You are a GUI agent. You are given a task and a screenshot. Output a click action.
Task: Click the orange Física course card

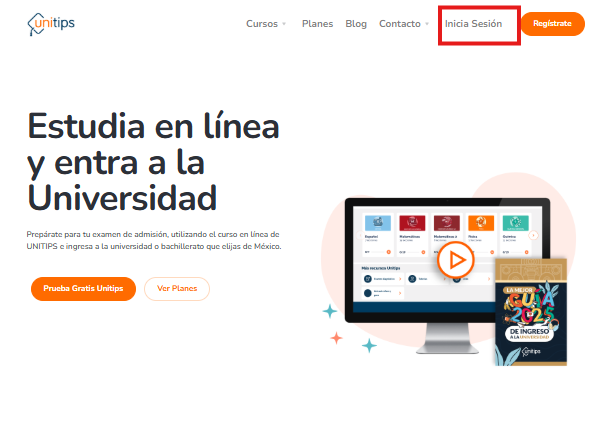(481, 235)
